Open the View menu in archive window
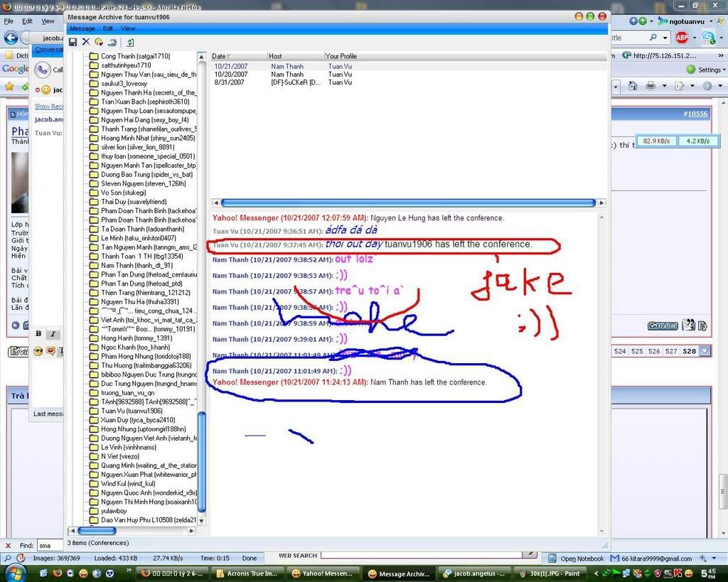 coord(128,28)
